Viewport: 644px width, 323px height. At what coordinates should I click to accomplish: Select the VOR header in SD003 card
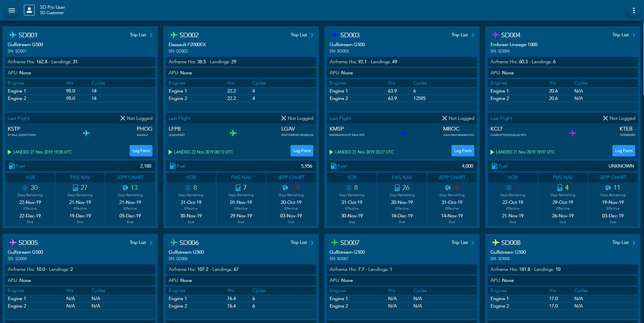[352, 177]
